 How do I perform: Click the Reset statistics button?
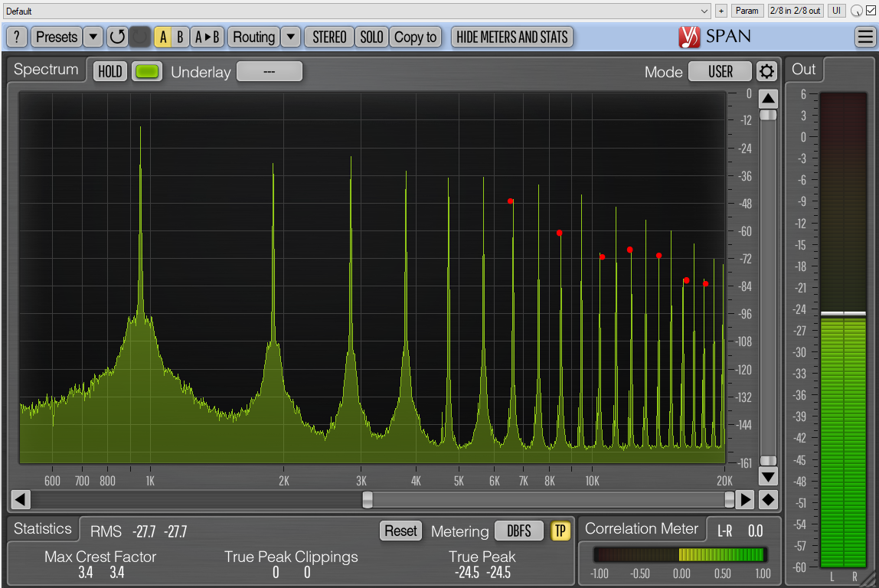coord(400,531)
